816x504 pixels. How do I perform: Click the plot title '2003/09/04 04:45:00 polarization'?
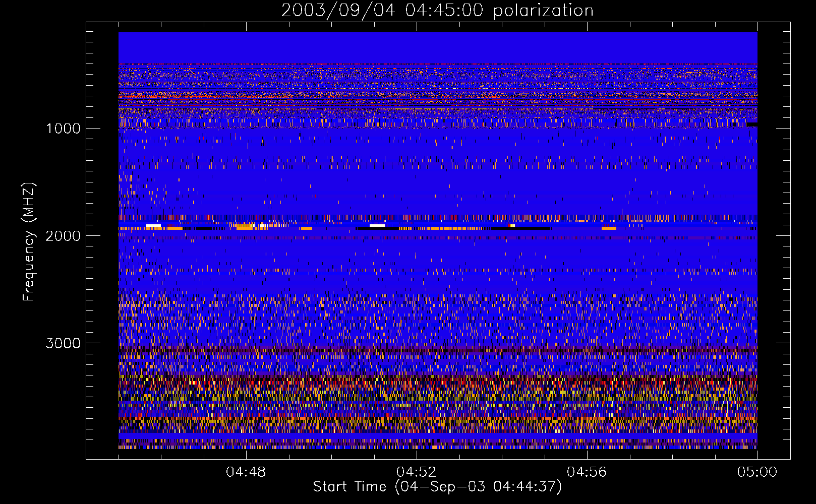pos(437,11)
